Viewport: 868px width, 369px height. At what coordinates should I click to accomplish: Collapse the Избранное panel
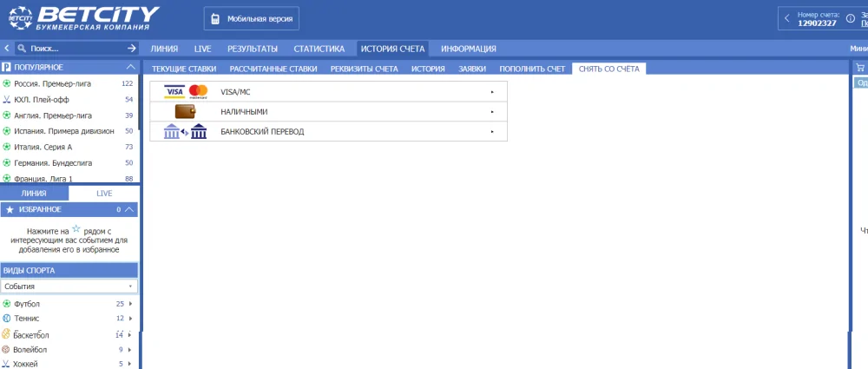coord(129,209)
